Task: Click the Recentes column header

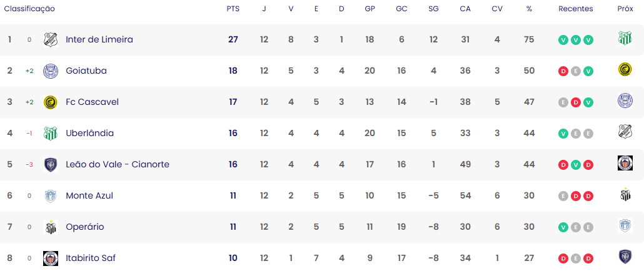Action: click(x=576, y=9)
